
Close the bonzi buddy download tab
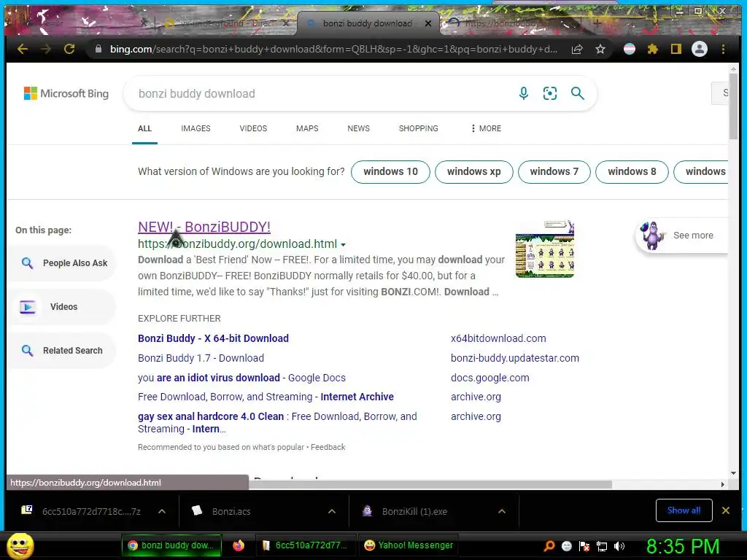[428, 23]
